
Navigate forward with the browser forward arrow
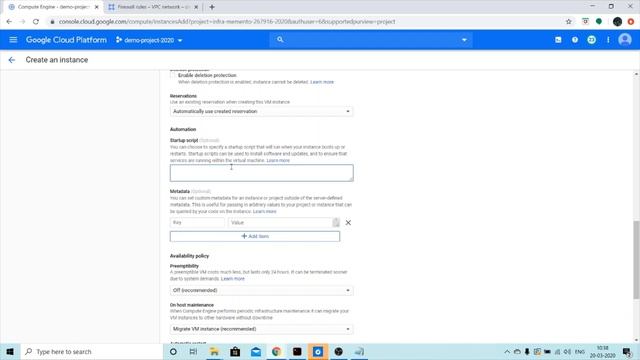click(22, 22)
